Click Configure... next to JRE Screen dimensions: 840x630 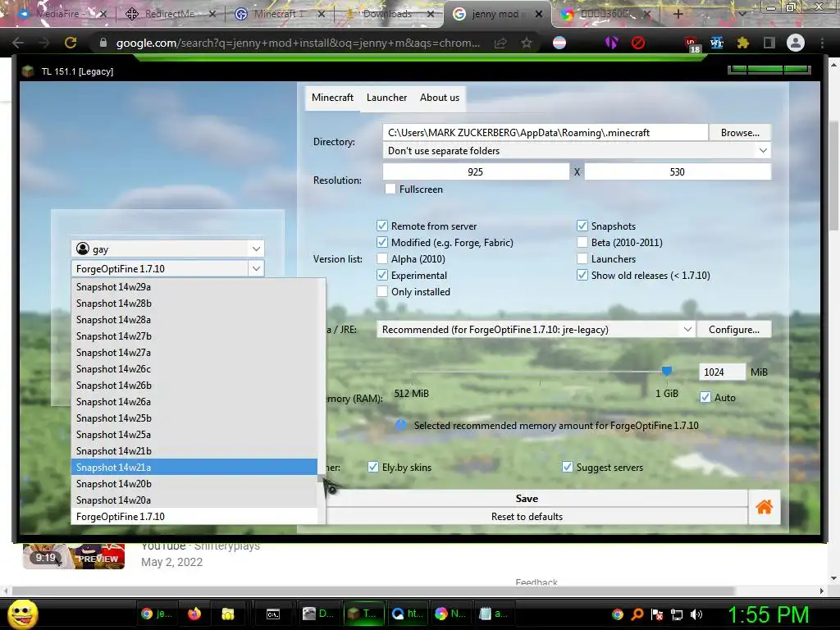[734, 330]
